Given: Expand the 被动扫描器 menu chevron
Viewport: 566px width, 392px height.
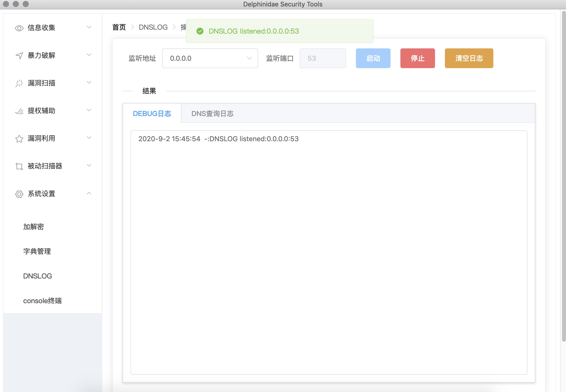Looking at the screenshot, I should pyautogui.click(x=89, y=165).
